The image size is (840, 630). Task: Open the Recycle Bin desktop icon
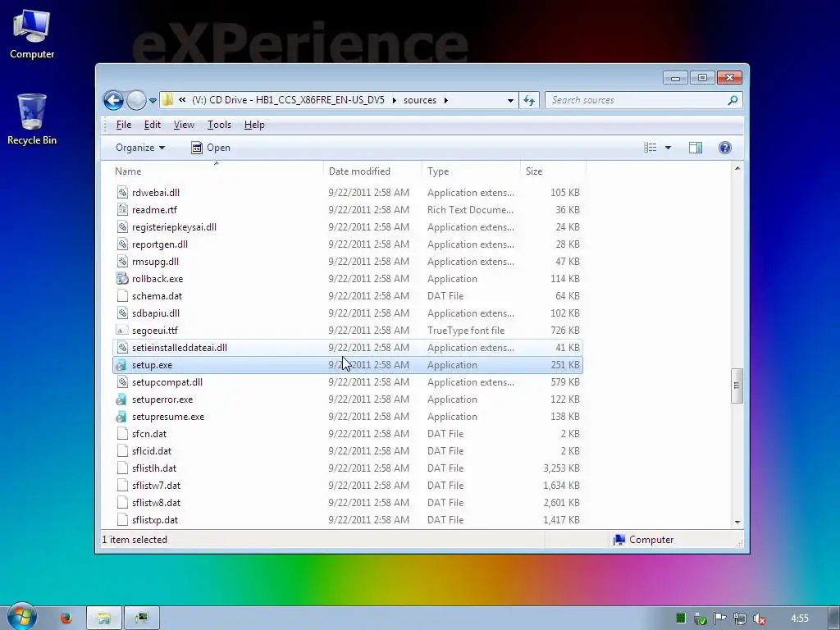click(x=32, y=120)
